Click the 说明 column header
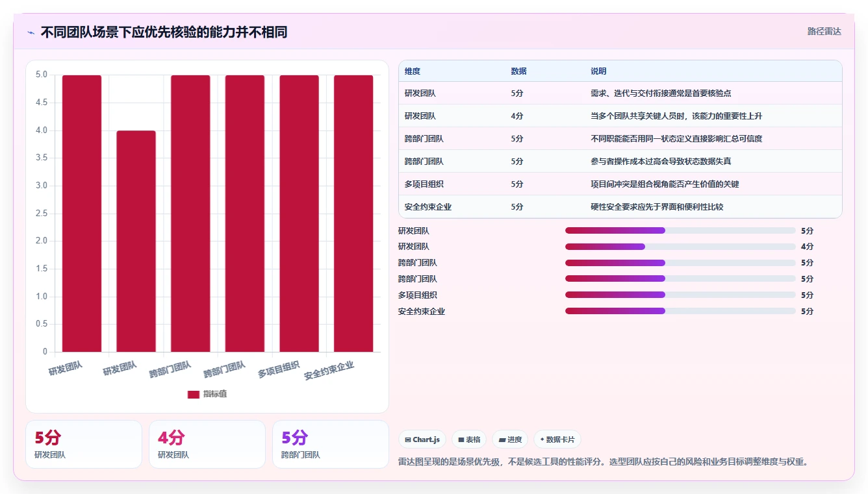 [x=598, y=71]
